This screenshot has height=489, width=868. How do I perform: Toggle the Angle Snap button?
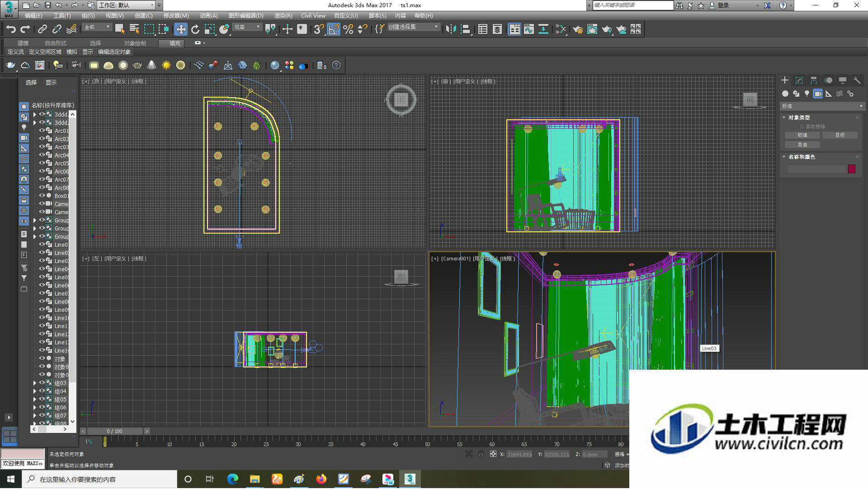coord(334,29)
